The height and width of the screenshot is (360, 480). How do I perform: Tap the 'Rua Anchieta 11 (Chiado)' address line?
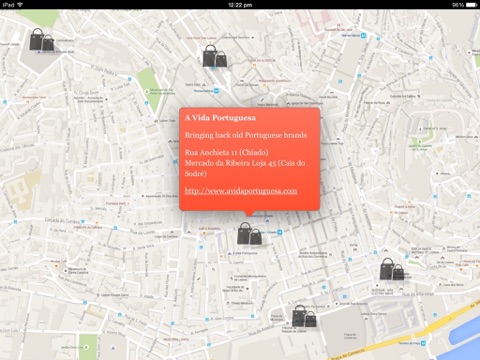(227, 153)
